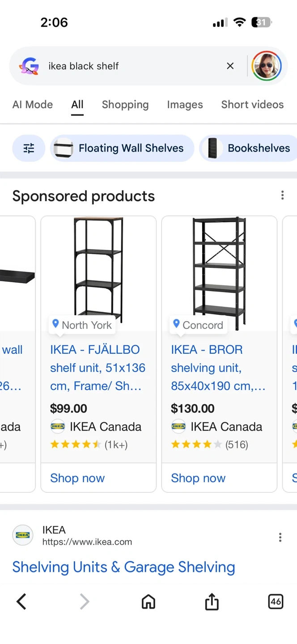The image size is (297, 644).
Task: Open the tab switcher showing 46
Action: 276,602
